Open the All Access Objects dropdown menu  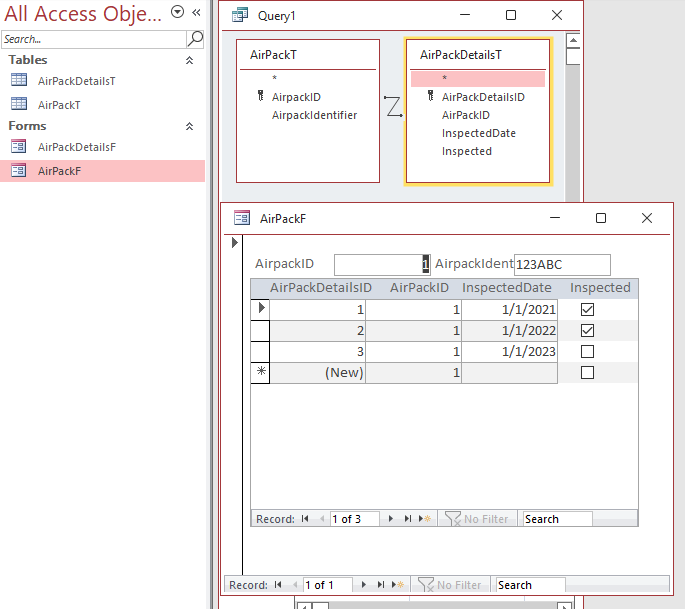(x=177, y=12)
